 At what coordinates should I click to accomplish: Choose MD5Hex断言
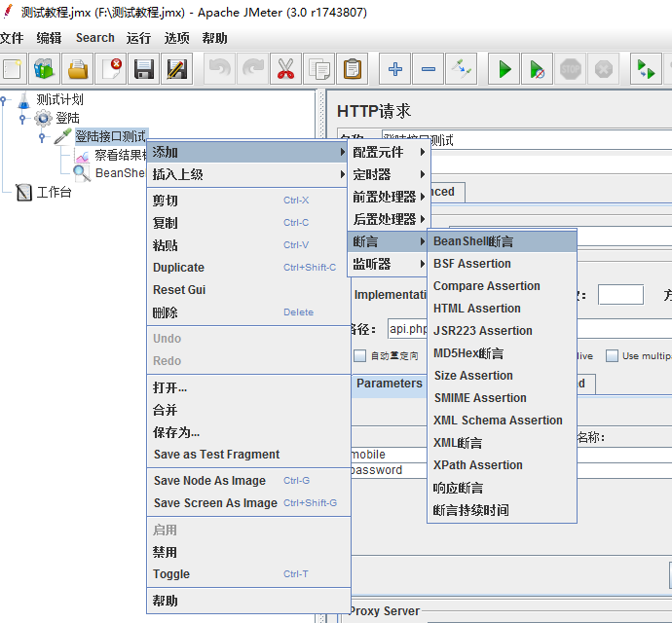pos(502,353)
